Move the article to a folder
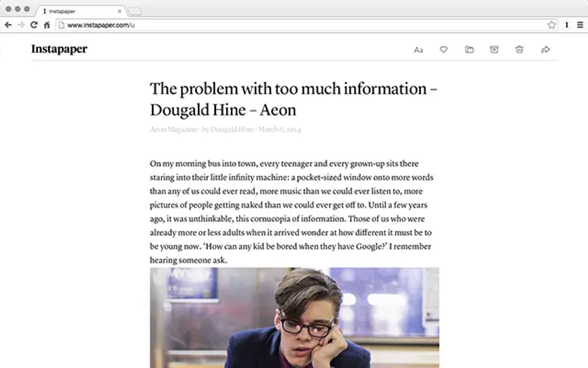588x368 pixels. (x=469, y=50)
